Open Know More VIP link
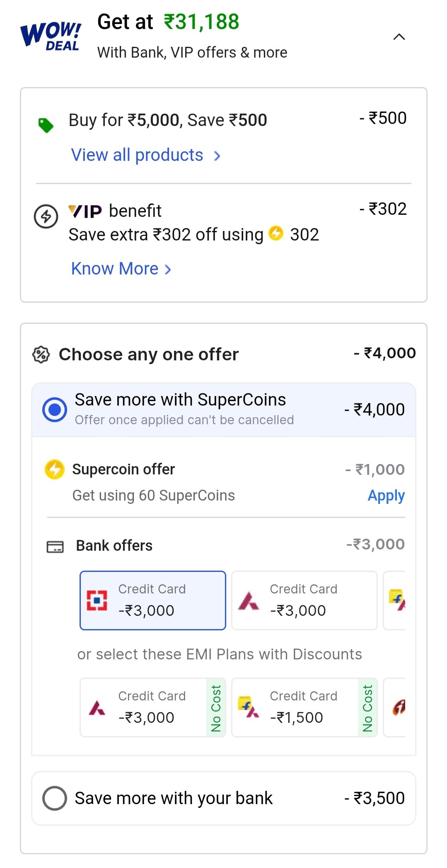Screen dimensions: 447x868 pos(115,269)
